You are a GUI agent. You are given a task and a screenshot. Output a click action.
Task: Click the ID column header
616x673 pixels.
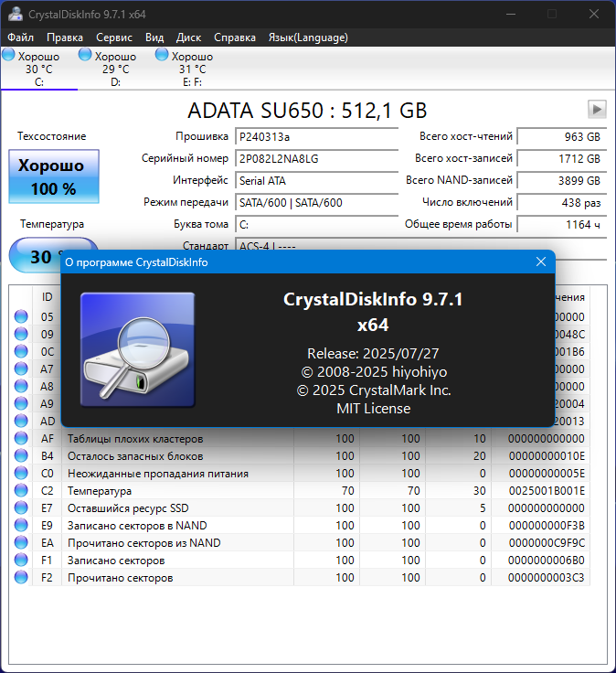tap(48, 297)
